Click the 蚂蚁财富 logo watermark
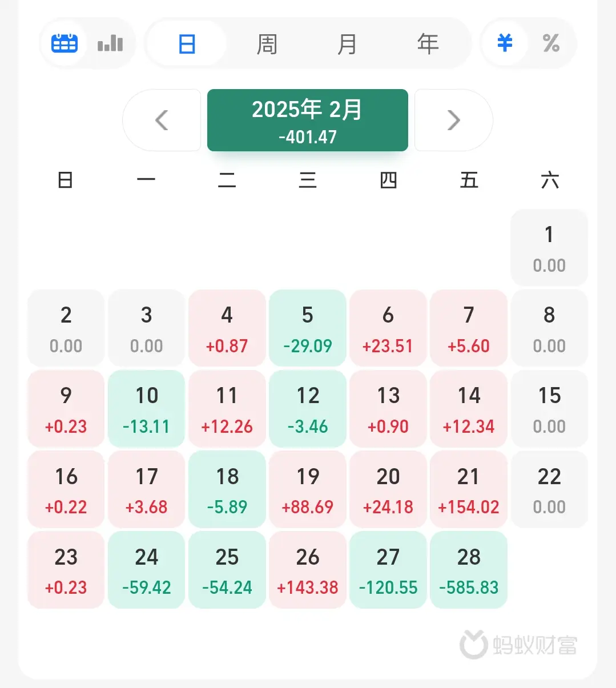This screenshot has height=688, width=616. click(x=518, y=645)
